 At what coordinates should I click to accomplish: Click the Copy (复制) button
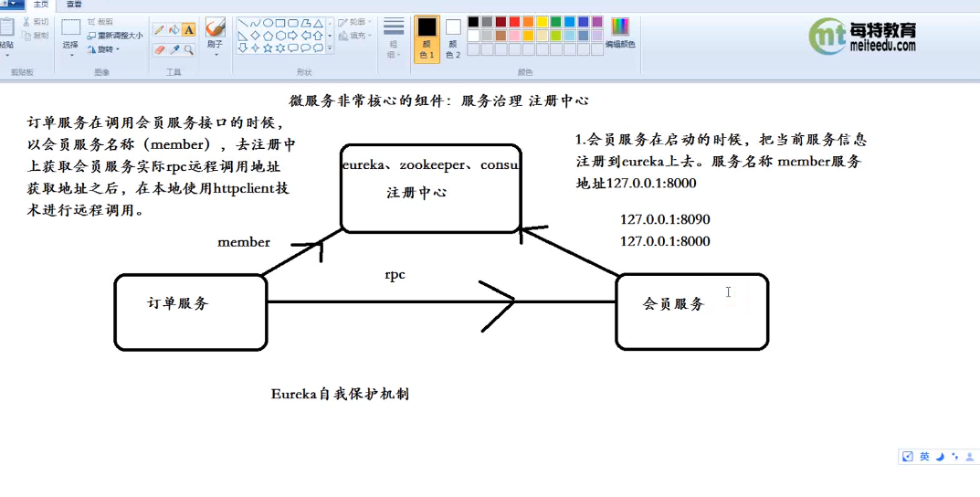coord(35,36)
